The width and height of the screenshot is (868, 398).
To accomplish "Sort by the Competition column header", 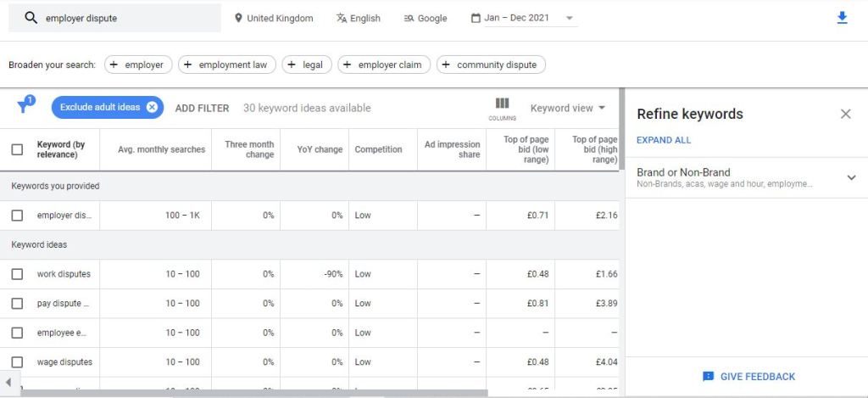I will coord(378,149).
